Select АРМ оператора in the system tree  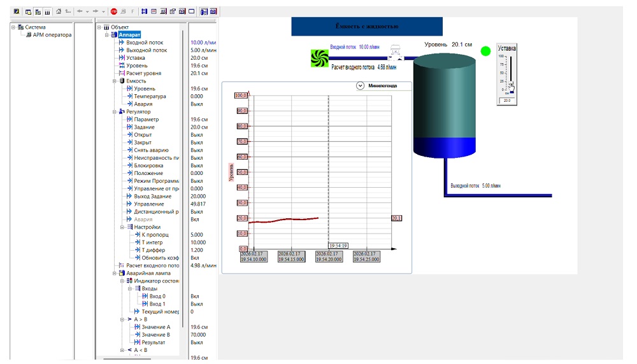click(x=48, y=35)
